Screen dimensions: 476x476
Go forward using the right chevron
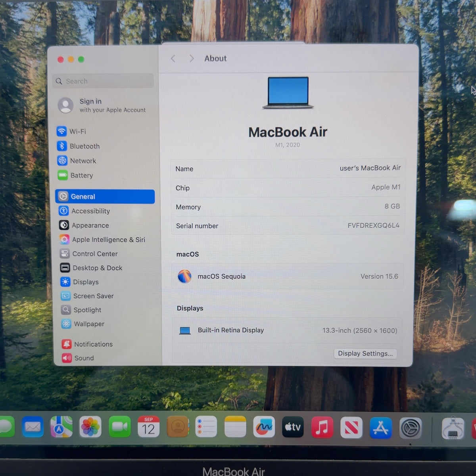coord(191,59)
